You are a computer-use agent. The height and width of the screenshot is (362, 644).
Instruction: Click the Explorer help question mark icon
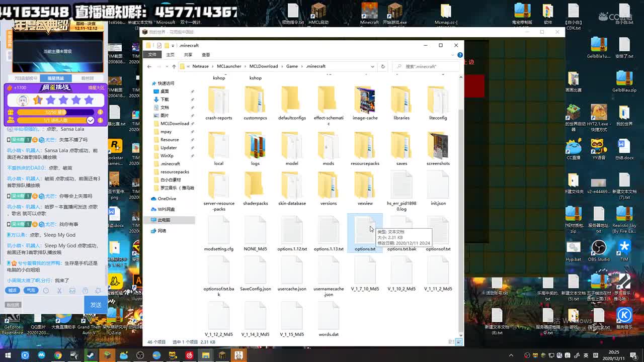pyautogui.click(x=460, y=55)
